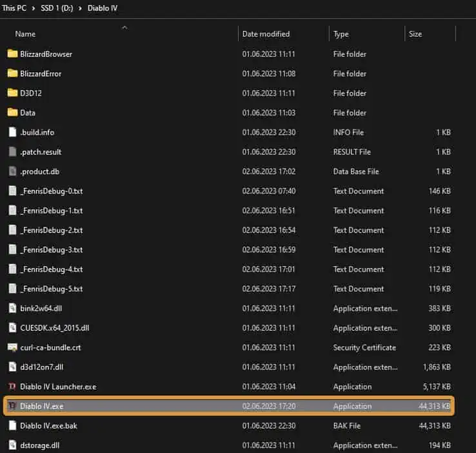This screenshot has height=453, width=476.
Task: Select the Diablo IV Launcher.exe icon
Action: 12,387
